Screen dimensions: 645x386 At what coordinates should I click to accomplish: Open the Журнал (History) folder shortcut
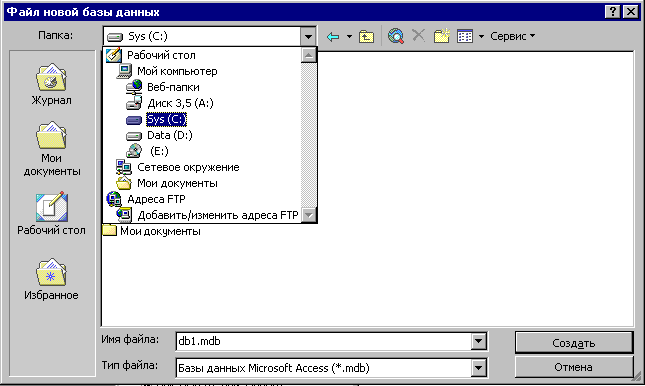pyautogui.click(x=51, y=84)
